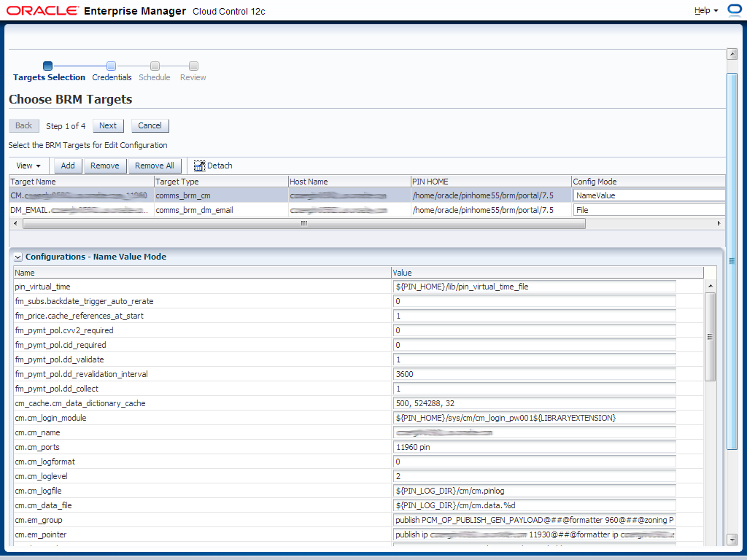Cancel the Edit Configuration wizard

pos(150,125)
